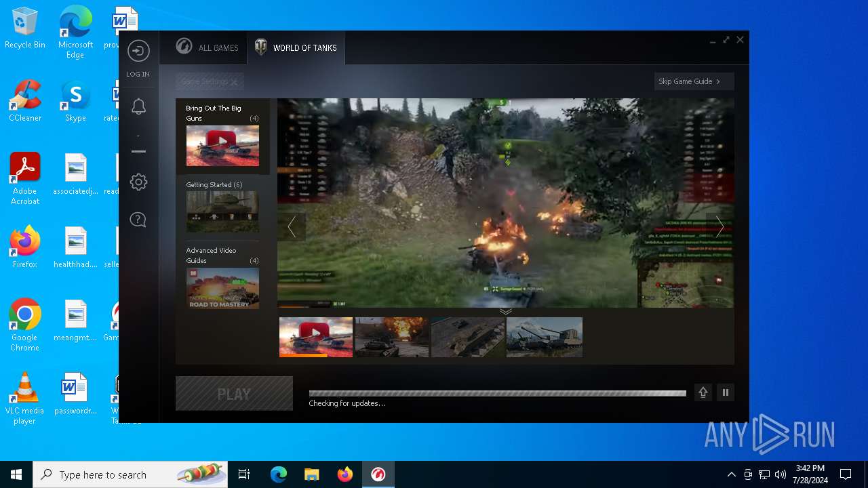The width and height of the screenshot is (868, 488).
Task: Open the CCleaner desktop shortcut
Action: coord(25,102)
